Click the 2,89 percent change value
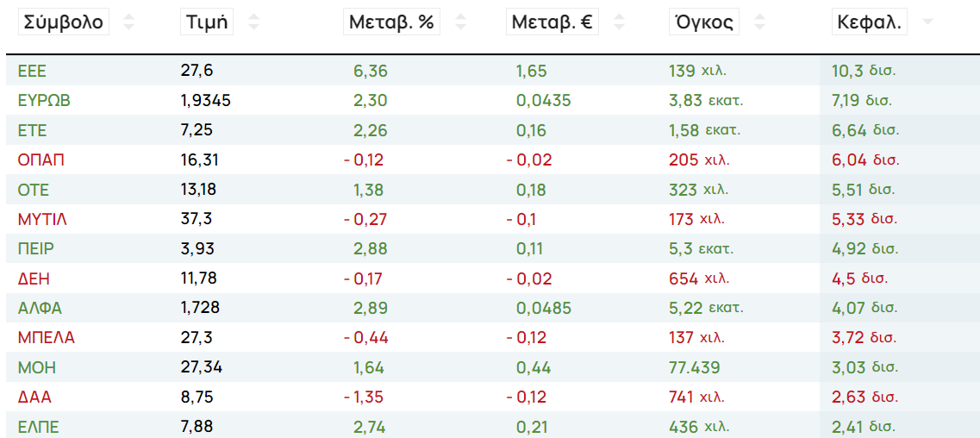This screenshot has height=438, width=980. point(371,308)
